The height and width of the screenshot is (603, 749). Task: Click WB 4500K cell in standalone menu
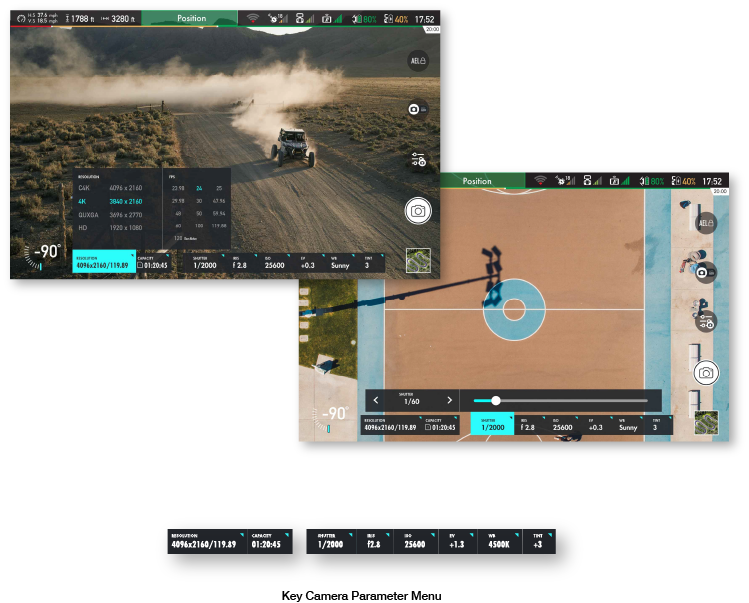tap(499, 541)
